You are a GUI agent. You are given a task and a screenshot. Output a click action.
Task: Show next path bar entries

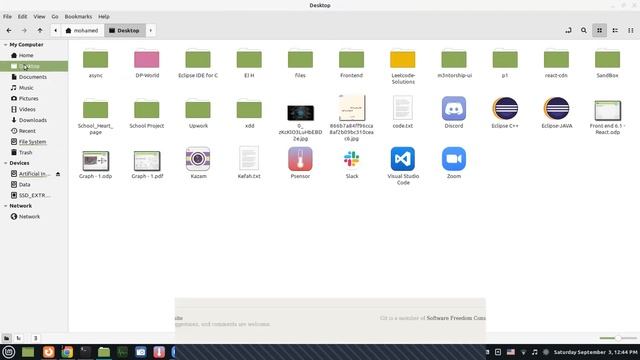[x=151, y=31]
